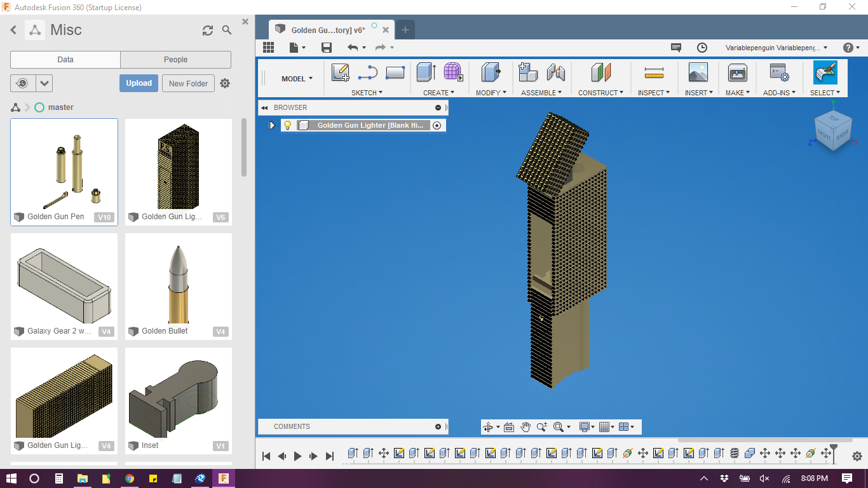This screenshot has width=868, height=488.
Task: Click the ViewCube orientation control
Action: (832, 130)
